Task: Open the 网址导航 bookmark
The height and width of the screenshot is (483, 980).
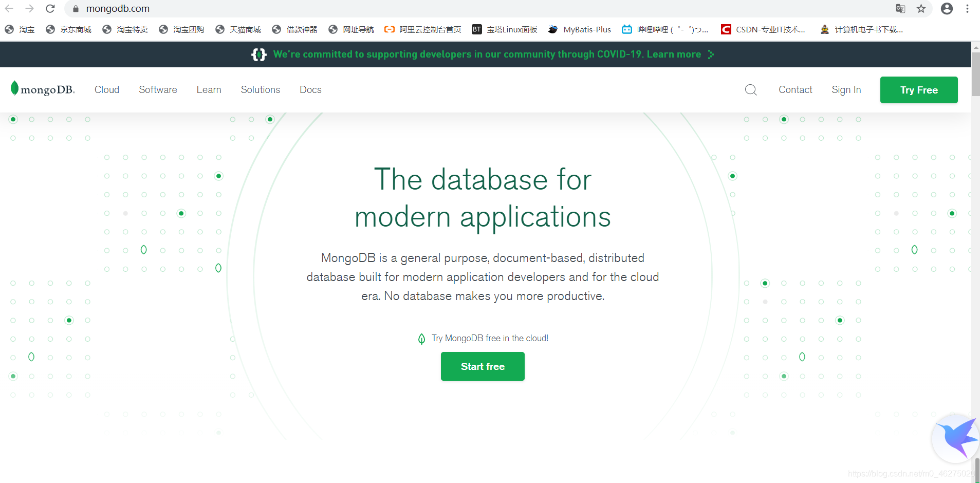Action: [x=351, y=30]
